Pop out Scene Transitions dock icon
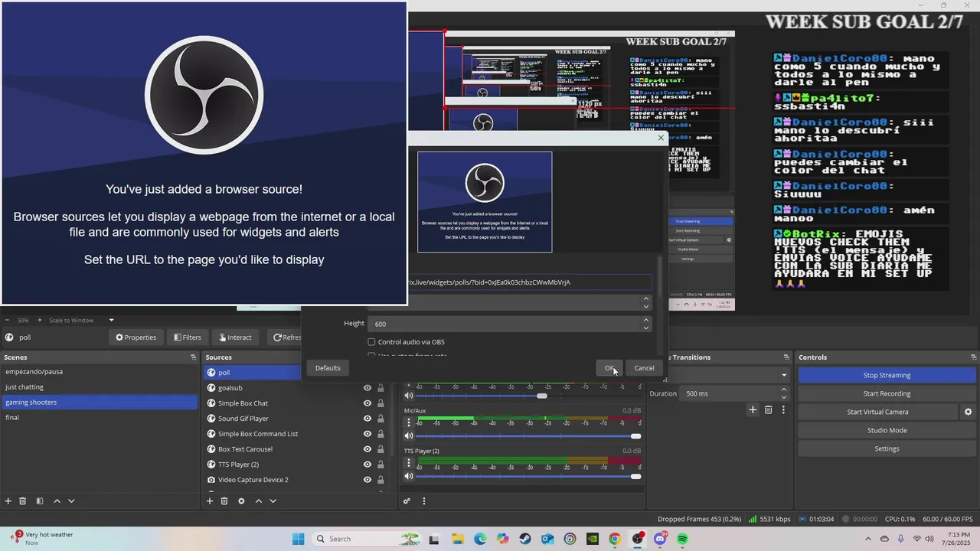 tap(786, 357)
